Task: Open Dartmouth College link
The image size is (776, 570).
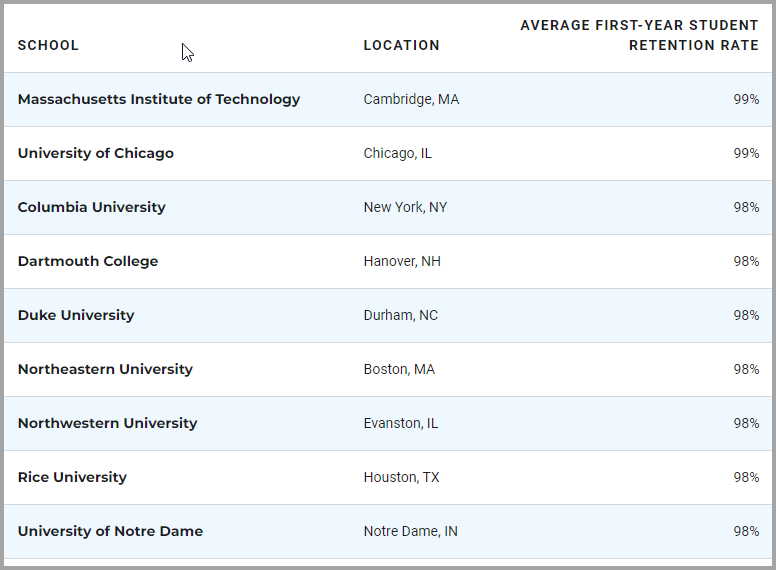Action: pos(88,261)
